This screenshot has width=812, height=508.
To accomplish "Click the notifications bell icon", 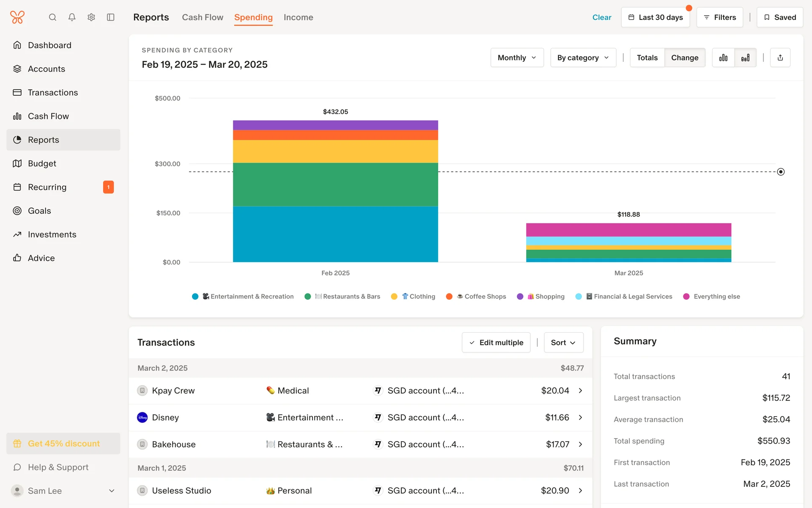I will coord(72,17).
